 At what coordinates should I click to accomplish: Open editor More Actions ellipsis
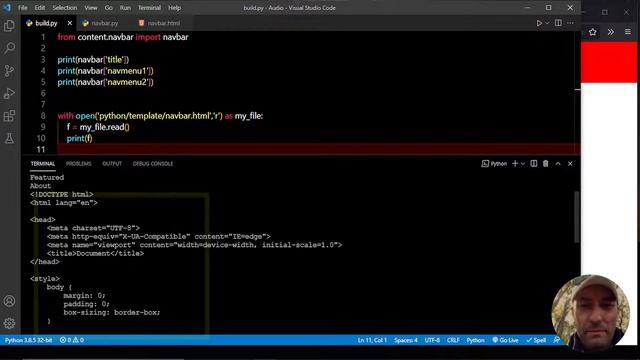(x=570, y=23)
